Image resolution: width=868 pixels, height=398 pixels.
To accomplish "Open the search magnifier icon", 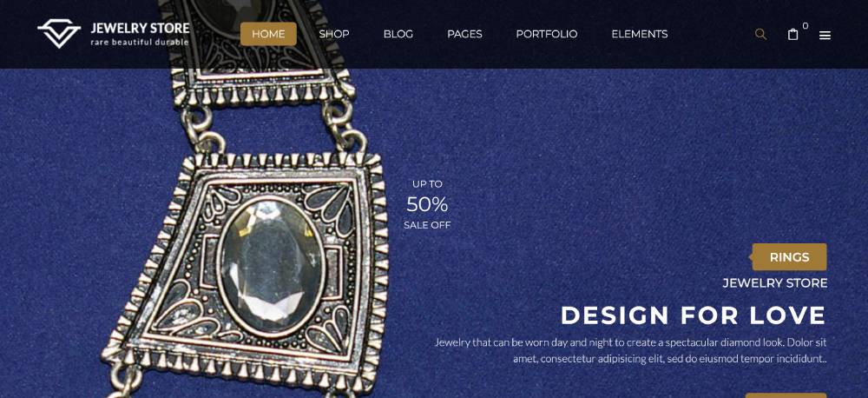I will point(760,35).
